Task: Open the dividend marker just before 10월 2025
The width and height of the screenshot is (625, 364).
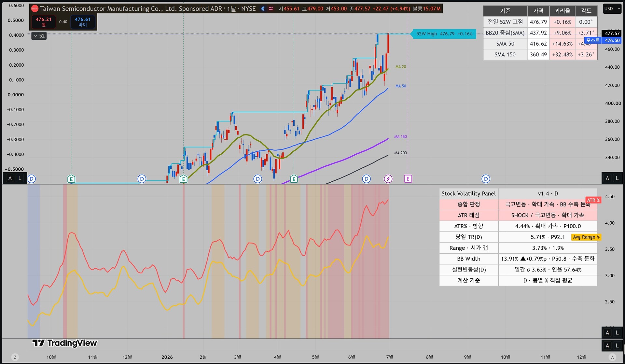Action: [x=32, y=179]
